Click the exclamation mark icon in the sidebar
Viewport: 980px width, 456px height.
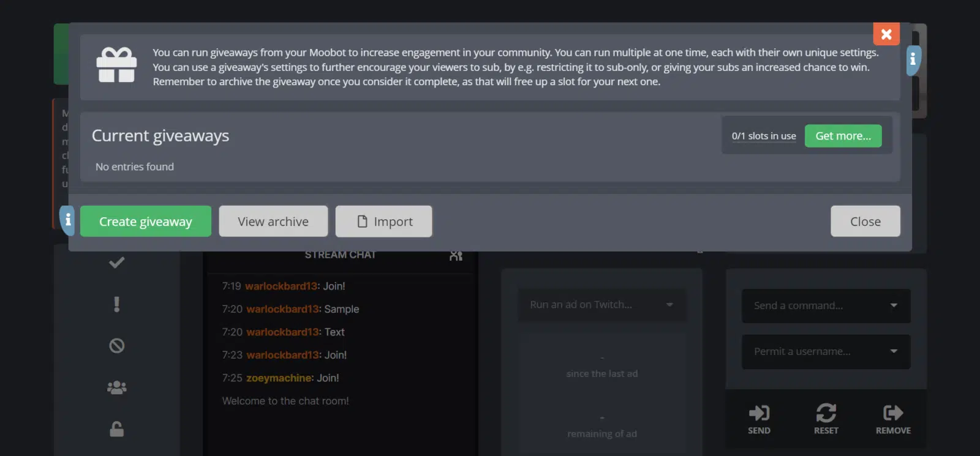coord(116,304)
